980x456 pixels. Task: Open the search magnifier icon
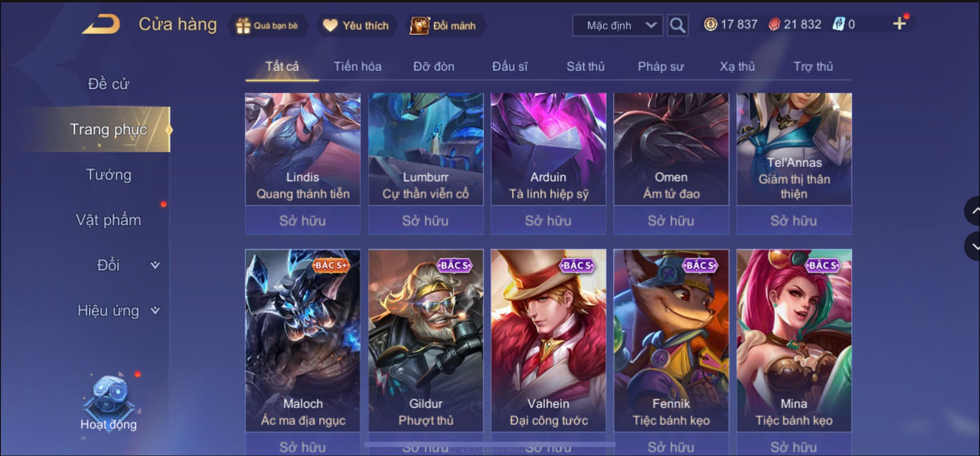[677, 25]
